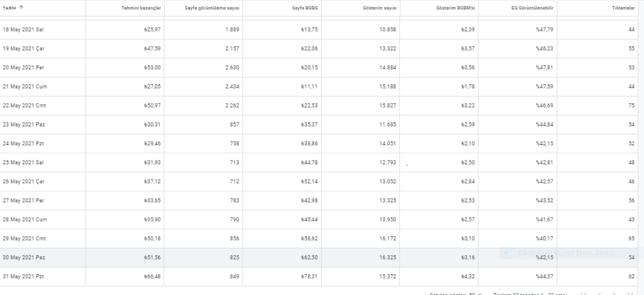This screenshot has width=644, height=295.
Task: Click the highlighted 30 May 2021 Paz row
Action: pyautogui.click(x=319, y=258)
